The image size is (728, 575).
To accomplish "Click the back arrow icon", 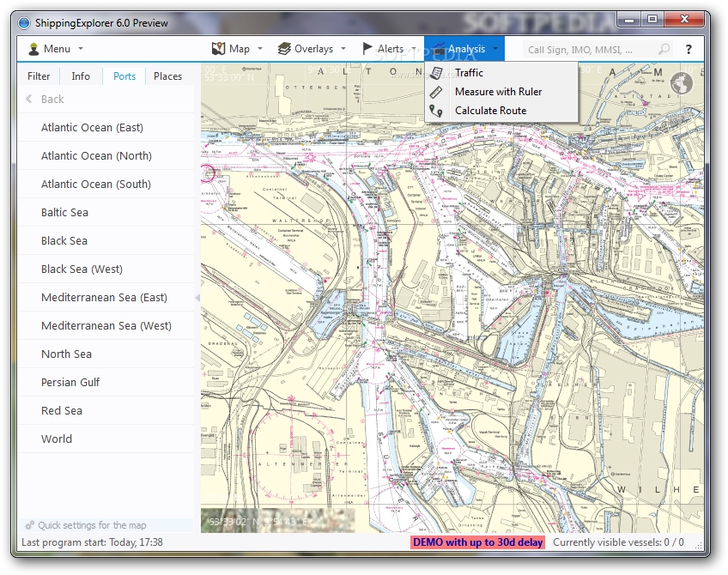I will [x=29, y=99].
